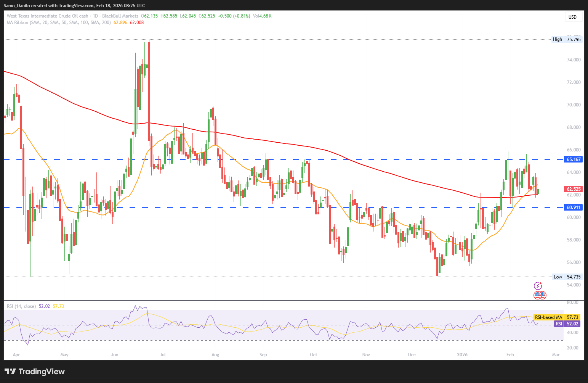The height and width of the screenshot is (383, 588).
Task: Click the 2026 marker on time axis
Action: 462,355
